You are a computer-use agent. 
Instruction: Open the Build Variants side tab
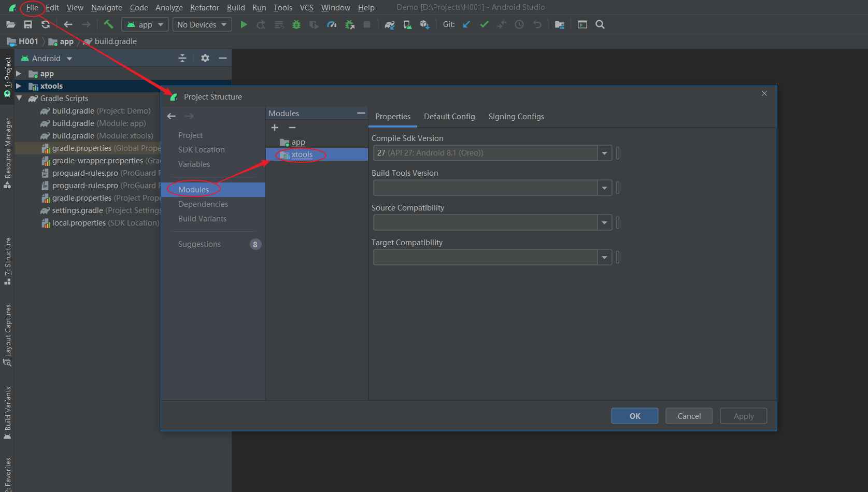tap(7, 413)
